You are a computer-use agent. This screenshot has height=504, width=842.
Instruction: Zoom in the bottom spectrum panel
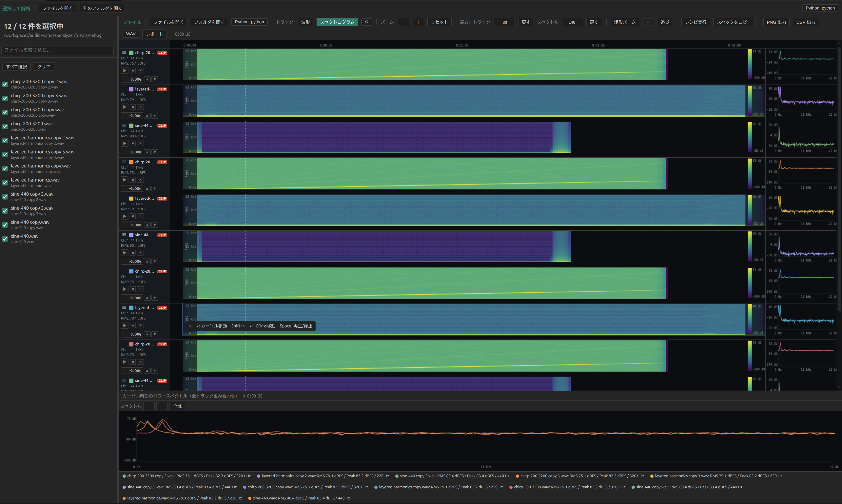click(162, 406)
